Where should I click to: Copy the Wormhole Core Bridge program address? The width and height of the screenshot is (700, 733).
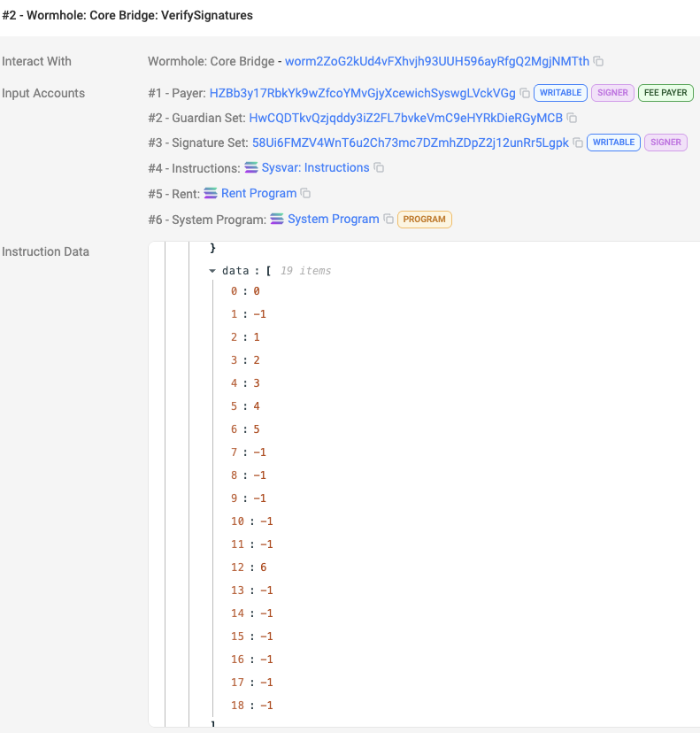[x=598, y=61]
